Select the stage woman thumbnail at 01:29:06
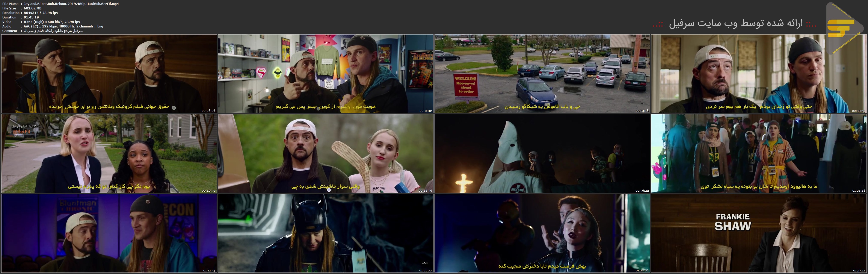 point(542,233)
